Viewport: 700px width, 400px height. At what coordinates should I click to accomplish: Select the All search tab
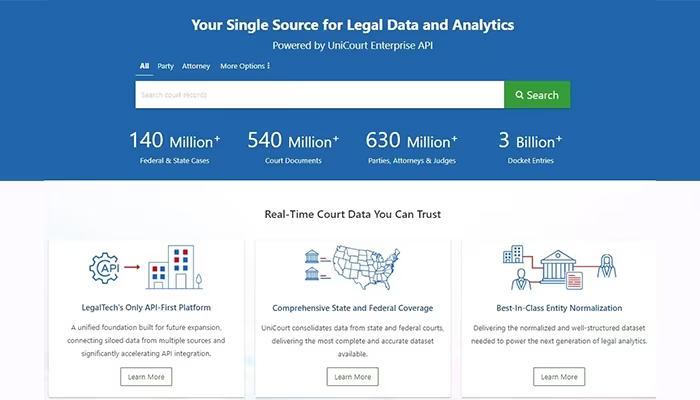pyautogui.click(x=144, y=66)
